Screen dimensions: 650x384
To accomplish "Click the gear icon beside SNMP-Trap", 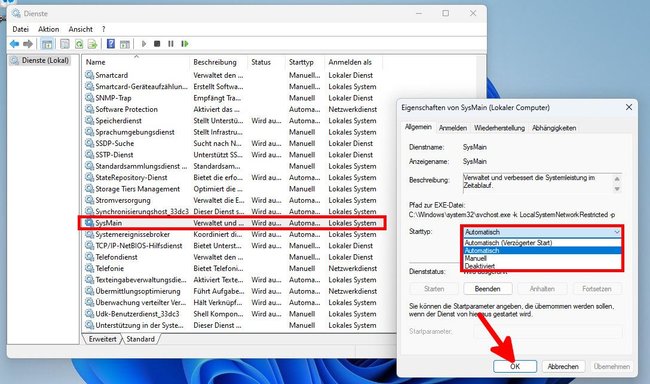I will (89, 98).
